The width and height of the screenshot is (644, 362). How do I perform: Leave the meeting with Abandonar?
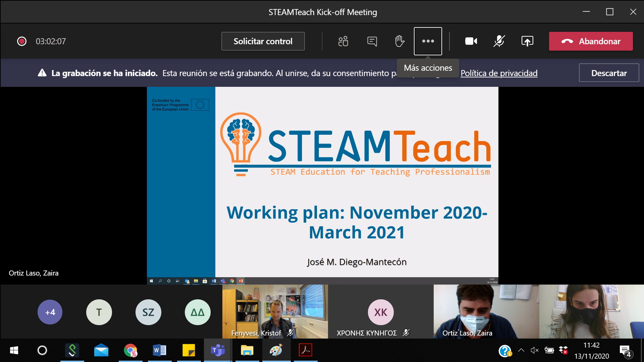[x=590, y=41]
